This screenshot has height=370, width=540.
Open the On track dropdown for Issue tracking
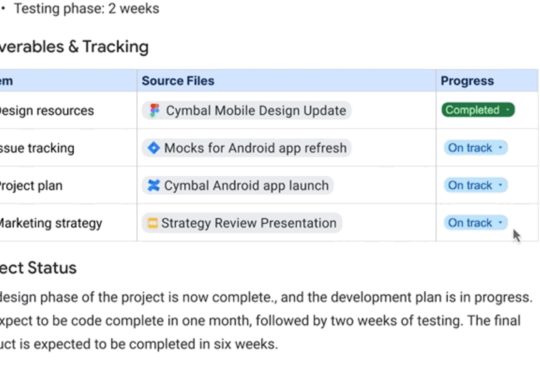coord(476,147)
